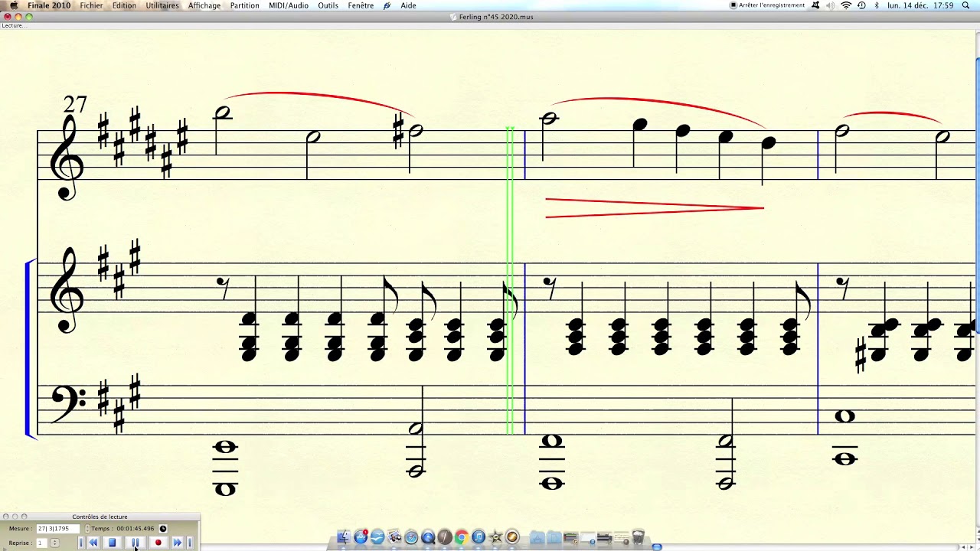Open the Edition menu
The width and height of the screenshot is (980, 551).
[124, 5]
